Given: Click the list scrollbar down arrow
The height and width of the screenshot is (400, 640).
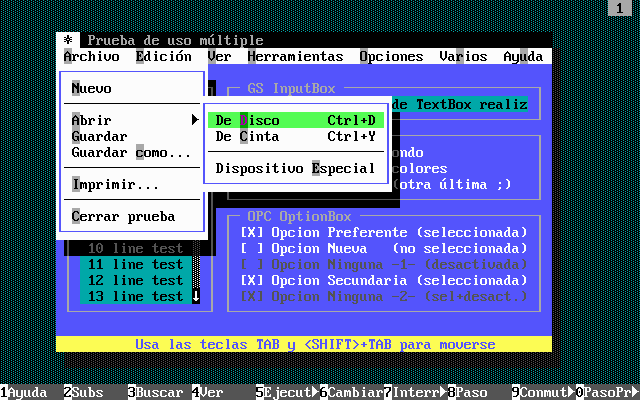Looking at the screenshot, I should (x=196, y=296).
